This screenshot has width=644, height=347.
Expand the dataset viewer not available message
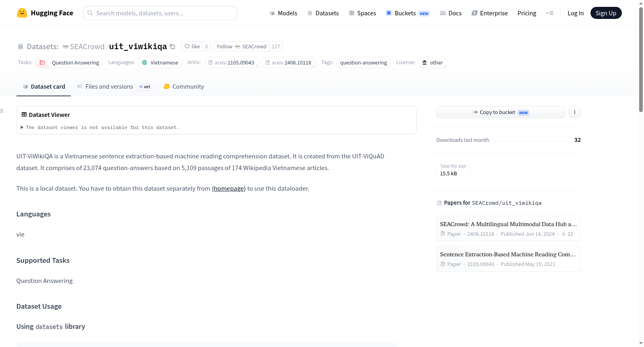100,127
